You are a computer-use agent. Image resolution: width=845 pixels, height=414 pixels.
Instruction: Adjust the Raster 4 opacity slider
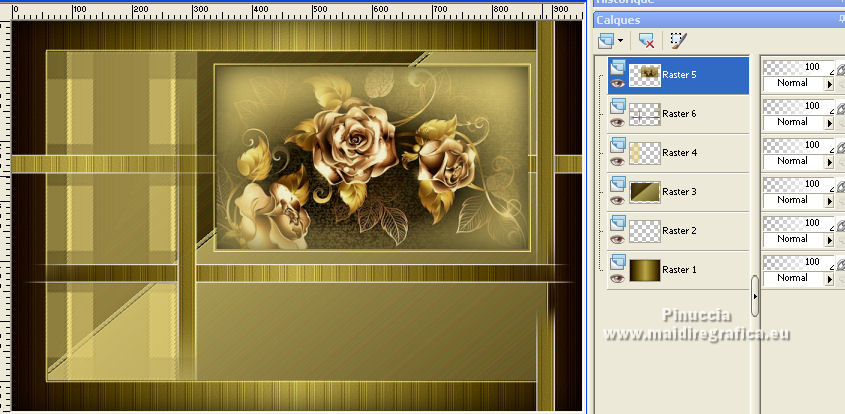point(799,145)
